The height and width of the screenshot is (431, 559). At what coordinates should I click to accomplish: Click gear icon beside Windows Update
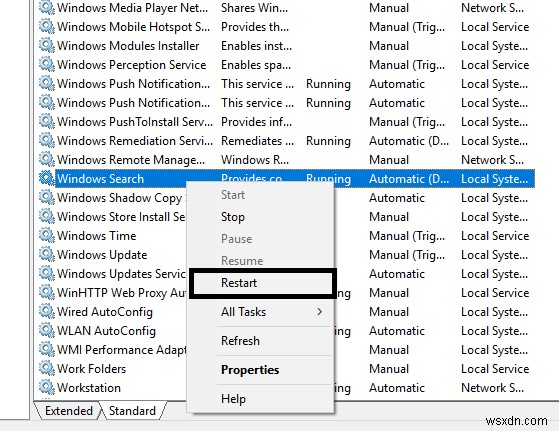tap(46, 254)
